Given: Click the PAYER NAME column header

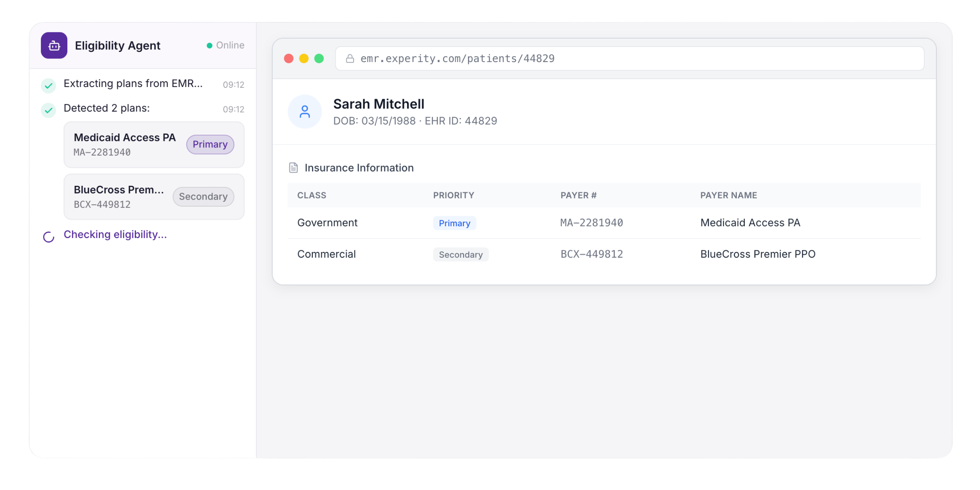Looking at the screenshot, I should tap(728, 195).
